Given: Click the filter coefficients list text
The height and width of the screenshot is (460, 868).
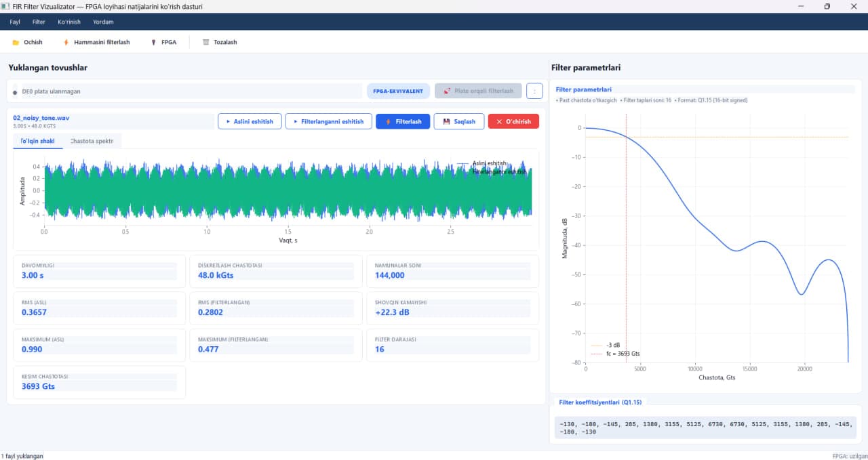Looking at the screenshot, I should pyautogui.click(x=705, y=427).
